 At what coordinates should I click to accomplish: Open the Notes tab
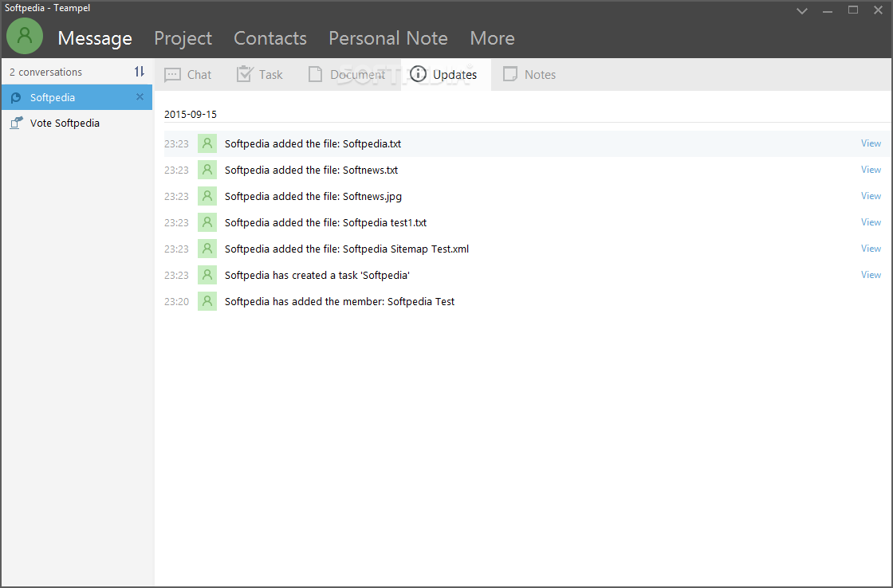[x=529, y=75]
